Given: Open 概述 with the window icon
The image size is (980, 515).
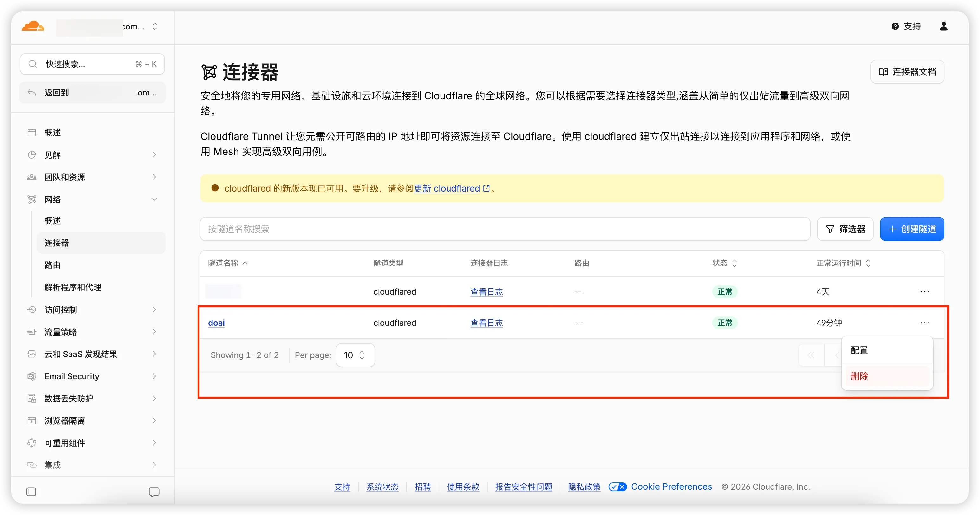Looking at the screenshot, I should click(x=32, y=133).
